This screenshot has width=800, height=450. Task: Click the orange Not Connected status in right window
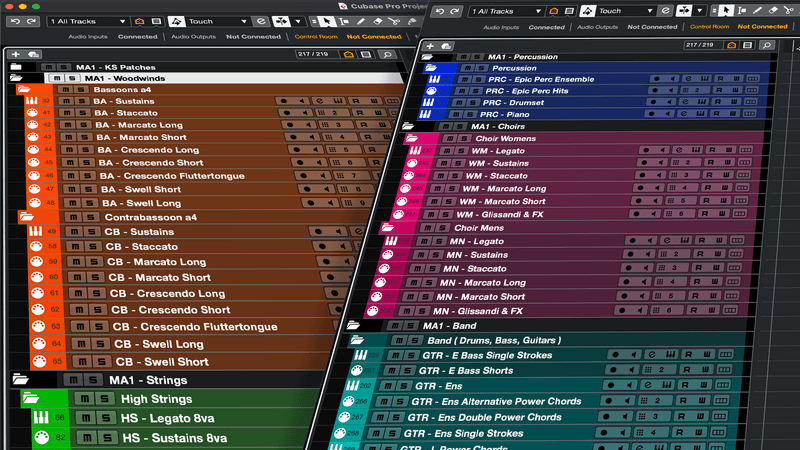[762, 27]
